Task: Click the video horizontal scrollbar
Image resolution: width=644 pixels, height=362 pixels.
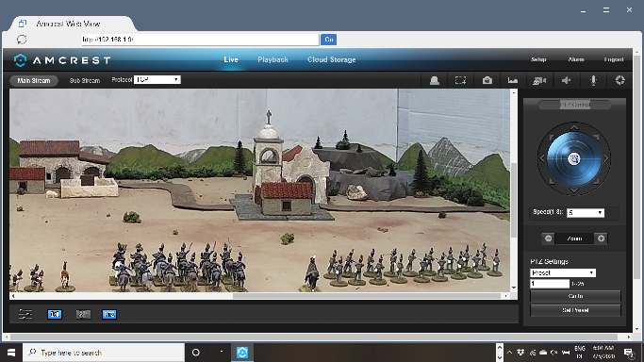Action: 259,295
